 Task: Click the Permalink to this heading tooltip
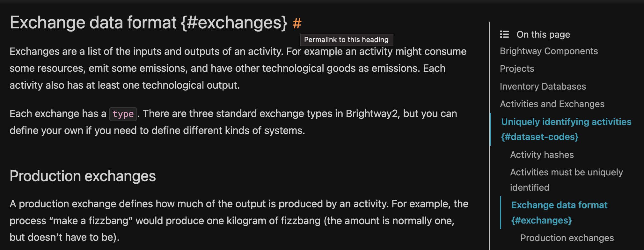click(x=347, y=40)
